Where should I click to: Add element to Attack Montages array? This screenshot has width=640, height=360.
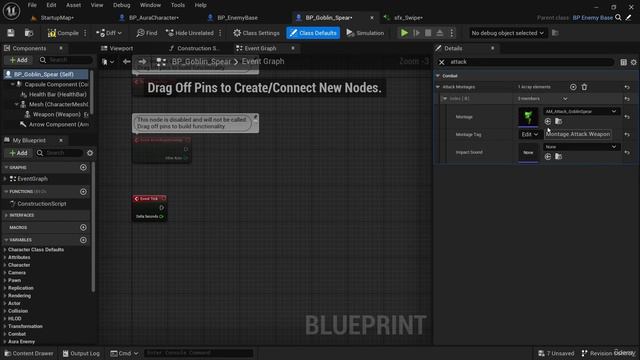pos(573,87)
